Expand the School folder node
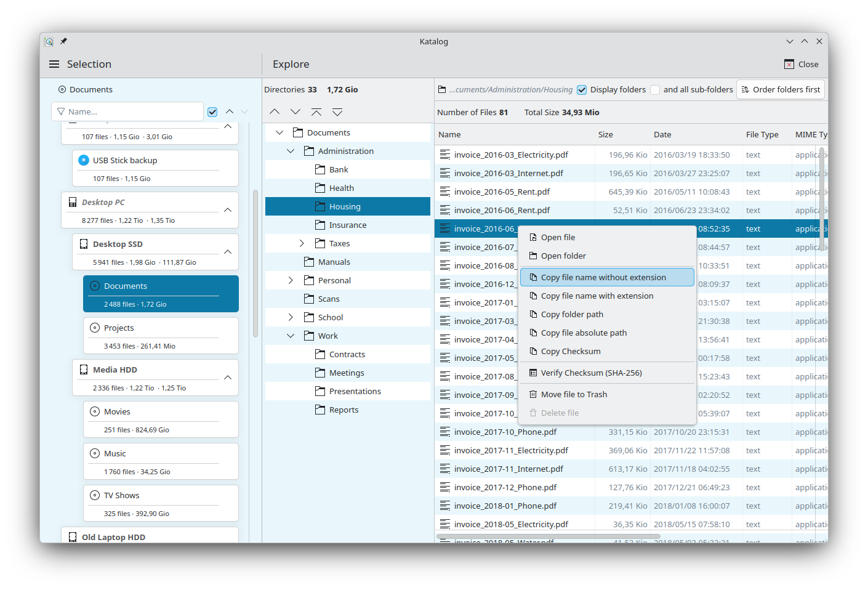Viewport: 868px width, 590px height. 291,317
